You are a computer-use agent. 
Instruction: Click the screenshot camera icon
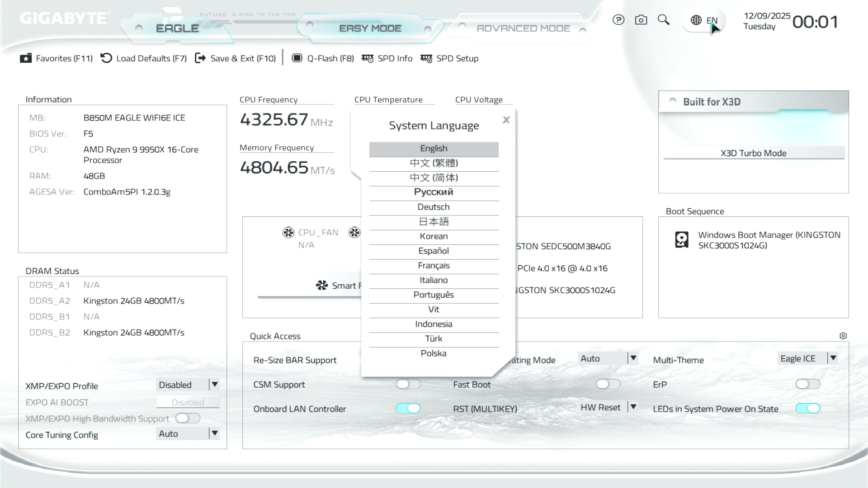[x=641, y=20]
